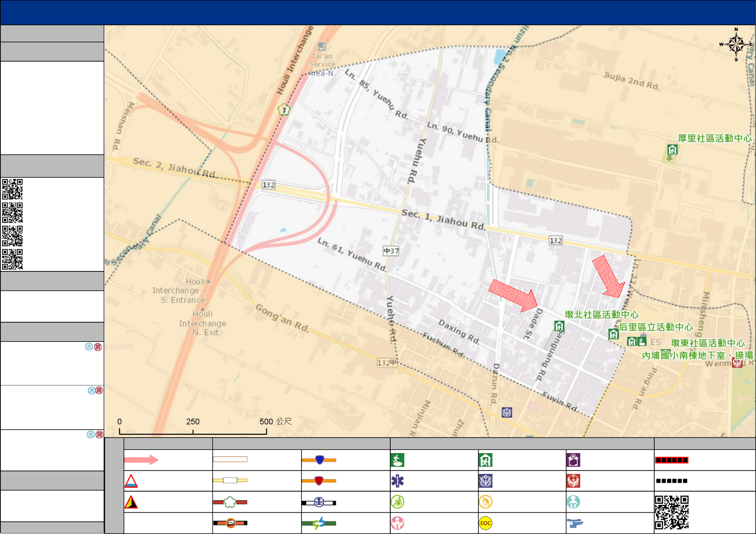Click the Sec. 1, Jiahou Rd. label

click(x=443, y=220)
